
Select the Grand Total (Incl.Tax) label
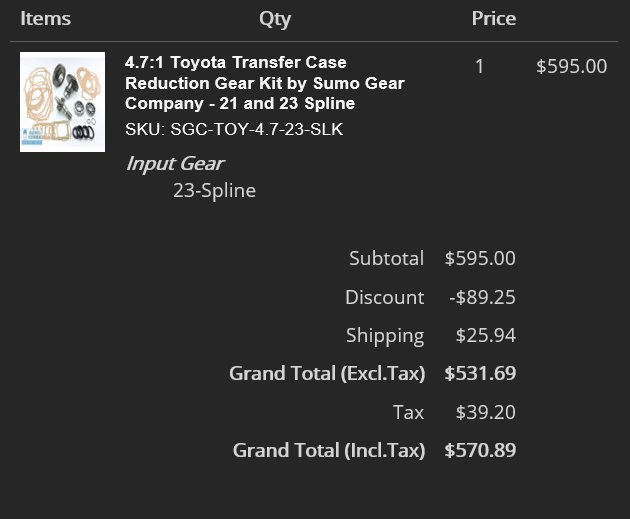point(329,450)
